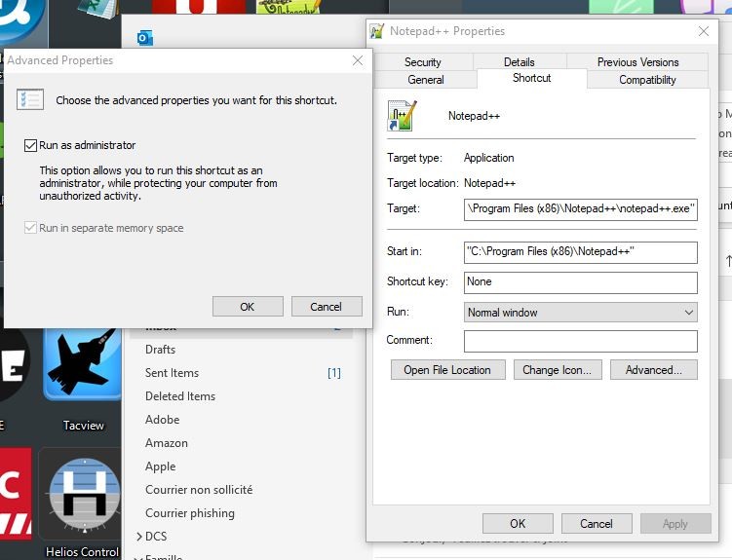Click Notepad++ Properties title bar icon

click(x=377, y=31)
